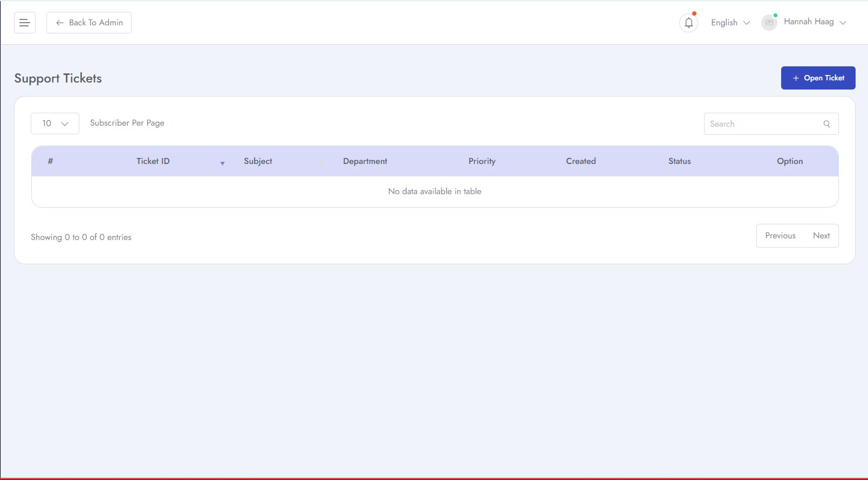Click Hannah Haag's avatar image

pyautogui.click(x=769, y=23)
